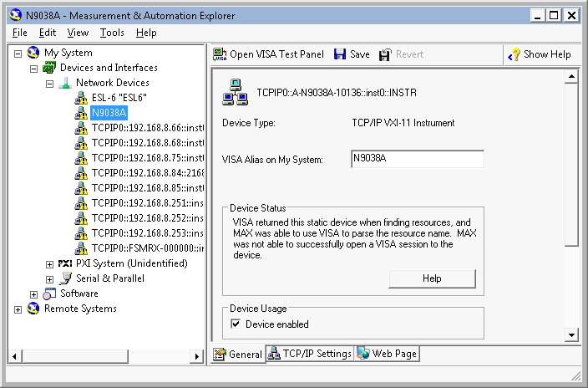Click the icon beside TCPIP0::192.168.8.251
Viewport: 588px width, 388px height.
click(x=81, y=203)
